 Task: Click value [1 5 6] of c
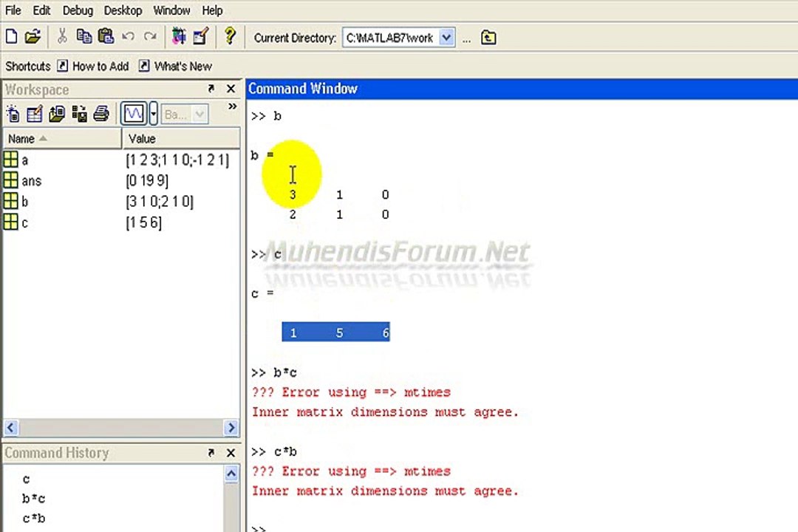(143, 222)
